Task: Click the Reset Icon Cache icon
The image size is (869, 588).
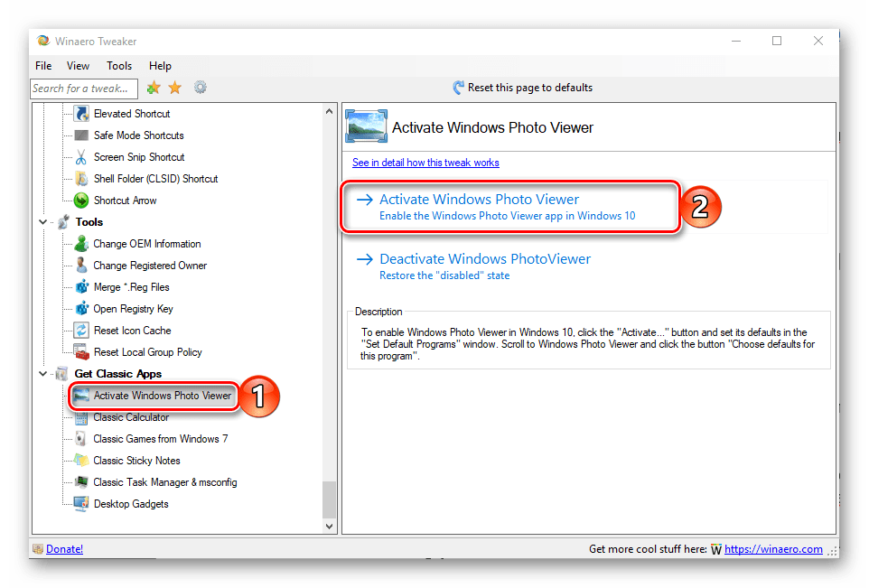Action: (81, 331)
